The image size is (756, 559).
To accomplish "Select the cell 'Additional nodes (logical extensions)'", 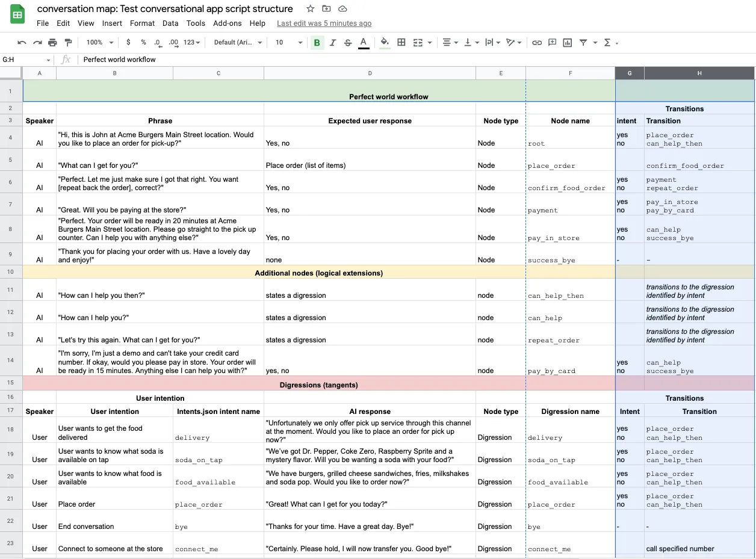I will pos(318,273).
